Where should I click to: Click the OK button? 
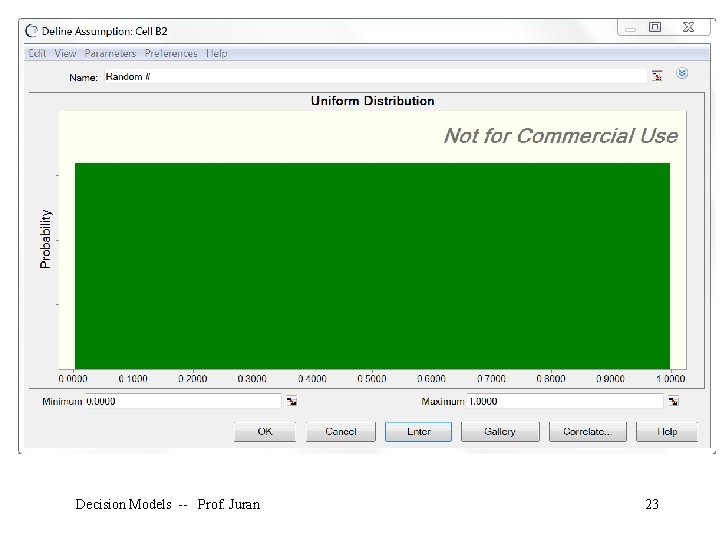point(265,432)
